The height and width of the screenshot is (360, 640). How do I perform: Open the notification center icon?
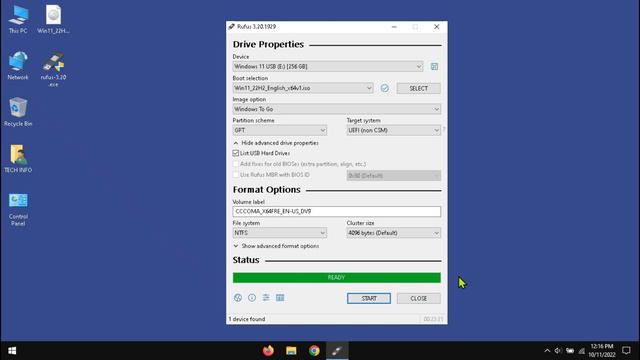click(626, 351)
